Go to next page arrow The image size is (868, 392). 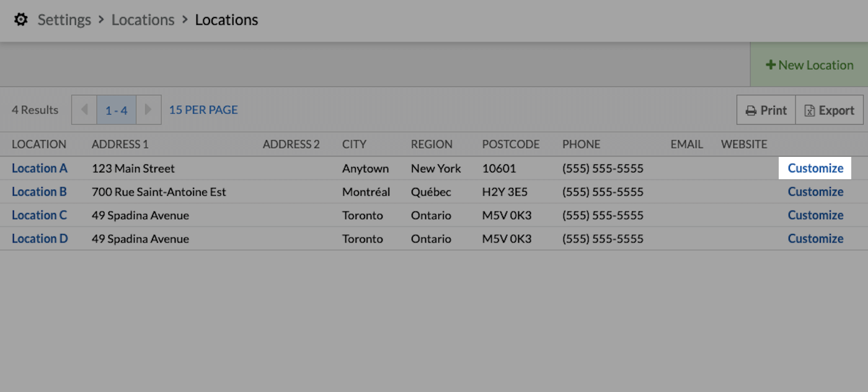click(x=148, y=110)
